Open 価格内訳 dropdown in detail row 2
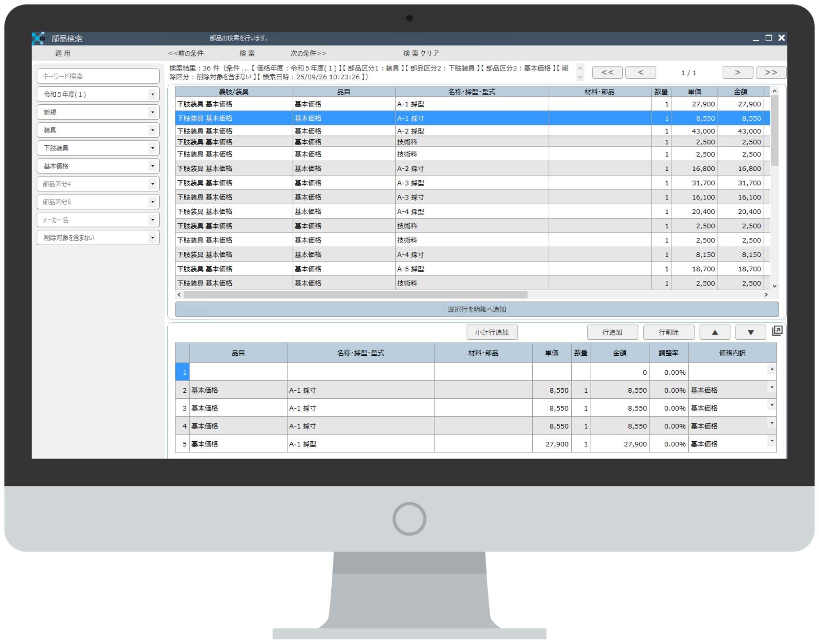This screenshot has height=644, width=819. click(x=771, y=387)
